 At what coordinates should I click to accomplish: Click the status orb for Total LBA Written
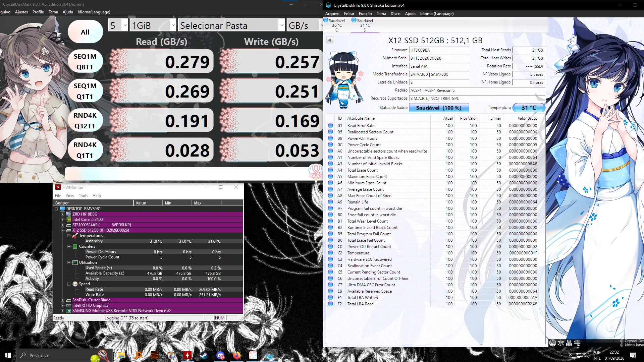pos(330,297)
